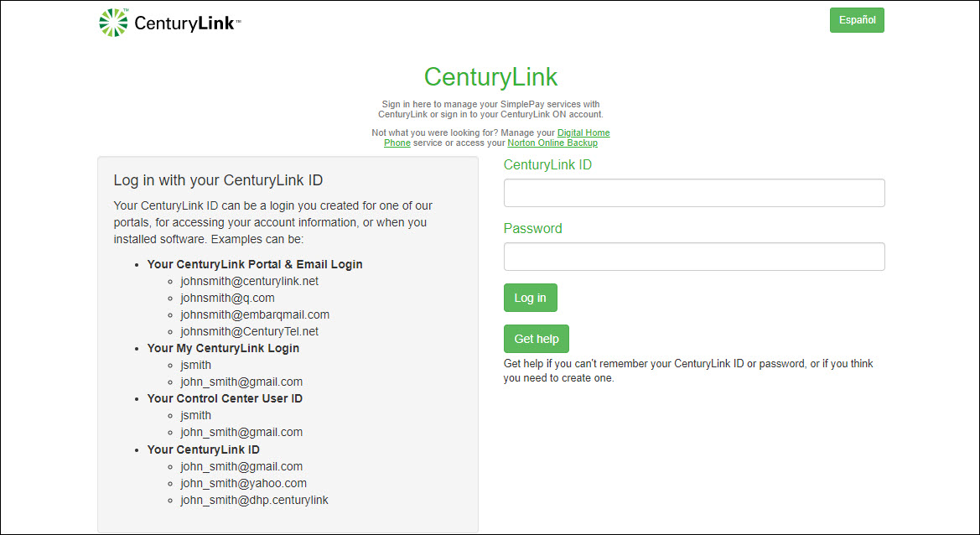The image size is (980, 535).
Task: Select the johnsmith@embarqmail.com example
Action: [x=255, y=314]
